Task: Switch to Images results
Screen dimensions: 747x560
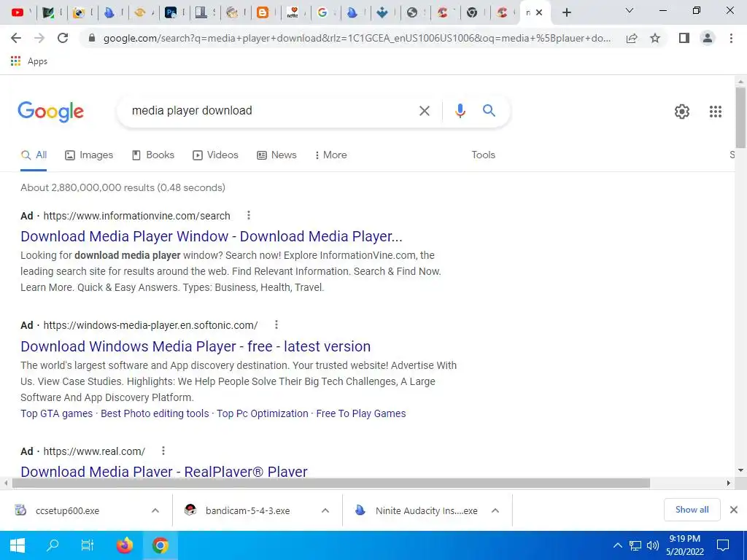Action: (89, 155)
